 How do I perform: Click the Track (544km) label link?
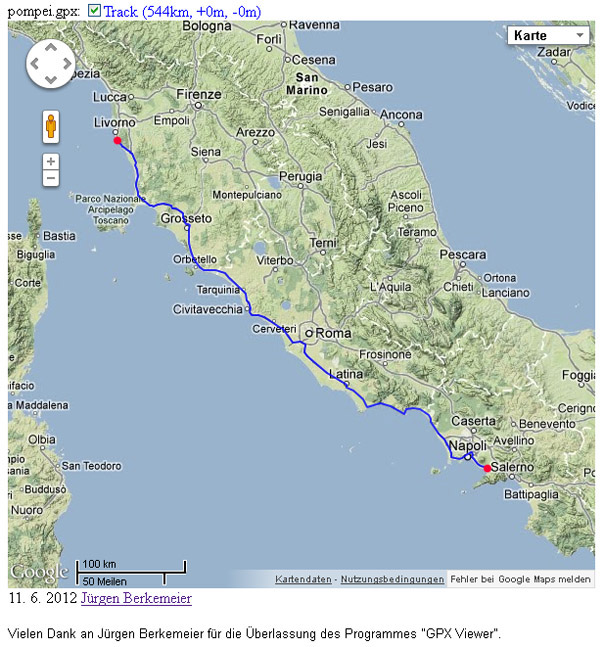pyautogui.click(x=181, y=10)
